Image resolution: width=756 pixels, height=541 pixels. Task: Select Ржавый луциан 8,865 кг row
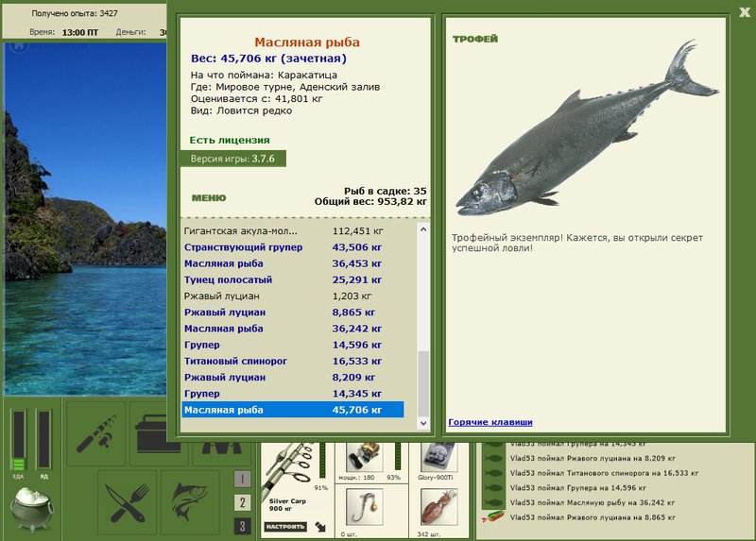coord(293,313)
